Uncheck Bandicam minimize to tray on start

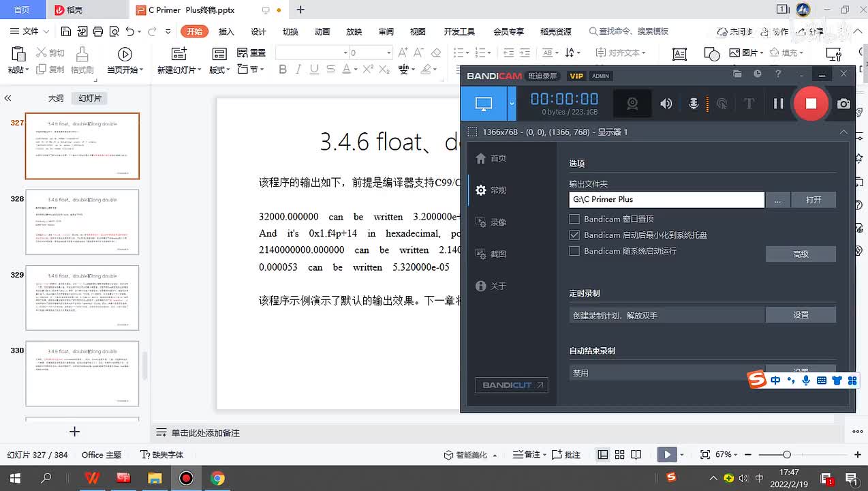pyautogui.click(x=574, y=235)
